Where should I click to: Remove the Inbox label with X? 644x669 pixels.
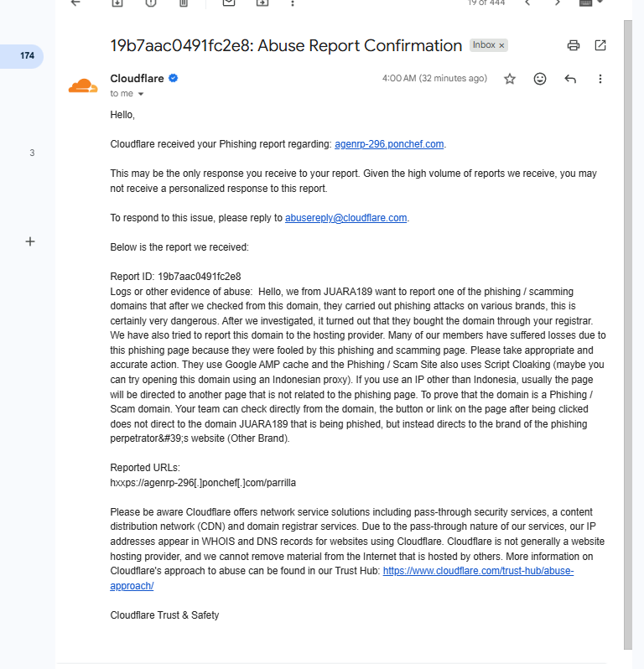pyautogui.click(x=502, y=45)
